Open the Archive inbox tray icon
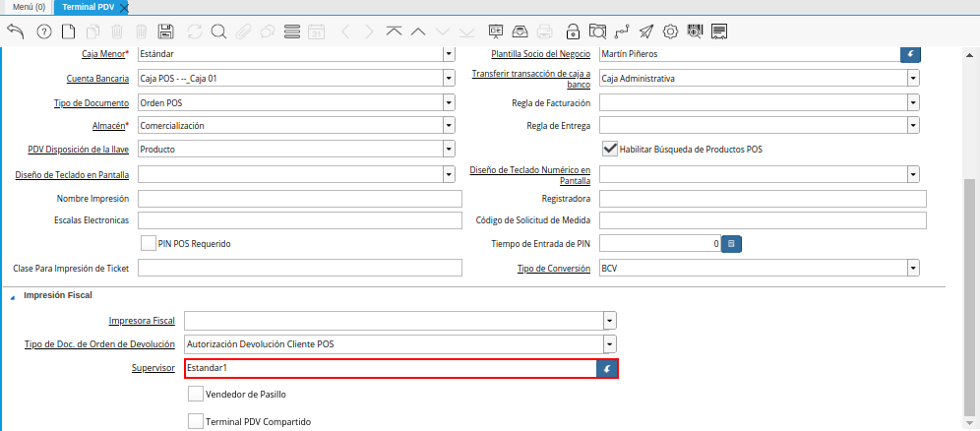 520,31
